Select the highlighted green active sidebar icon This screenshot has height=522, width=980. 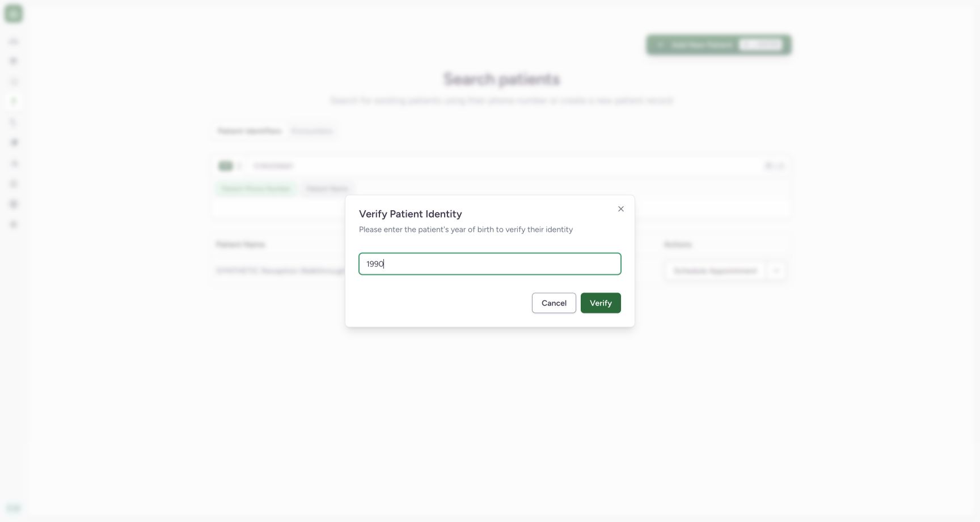(x=14, y=101)
